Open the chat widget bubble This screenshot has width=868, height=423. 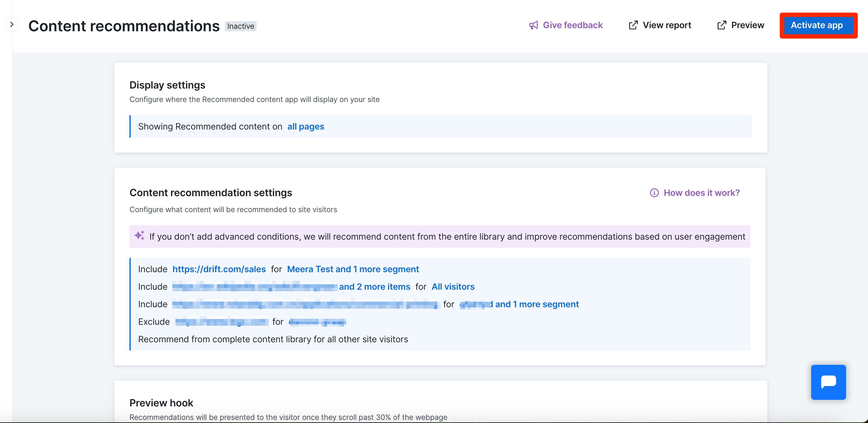pyautogui.click(x=828, y=382)
